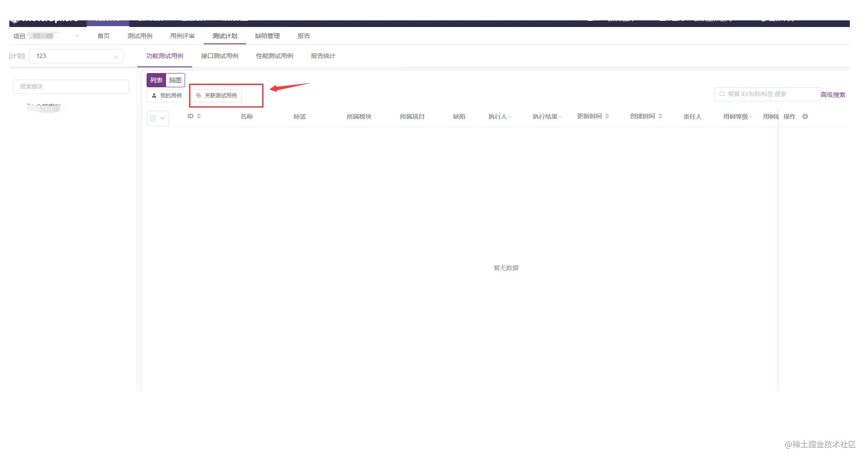The image size is (868, 461).
Task: Open the table column settings gear icon
Action: (805, 116)
